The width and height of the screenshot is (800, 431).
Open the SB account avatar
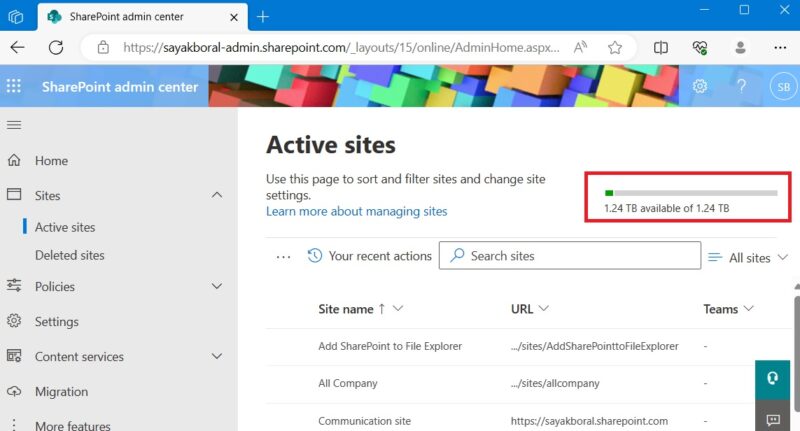point(783,87)
